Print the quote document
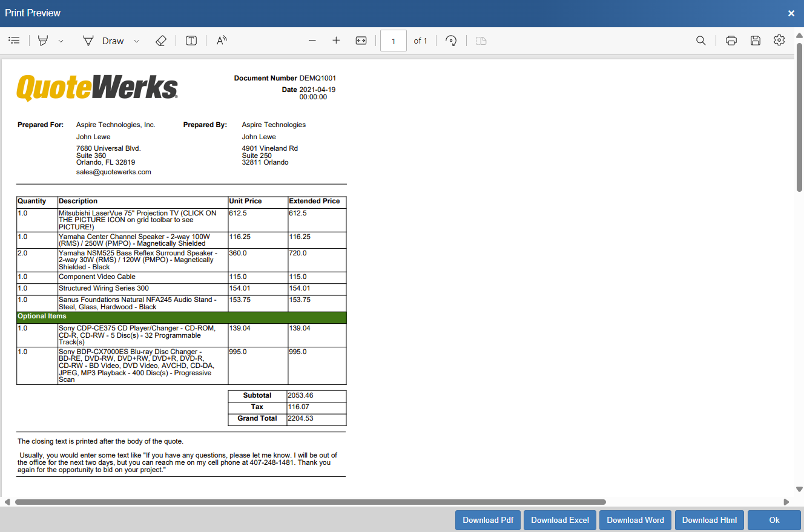This screenshot has width=804, height=532. point(731,41)
